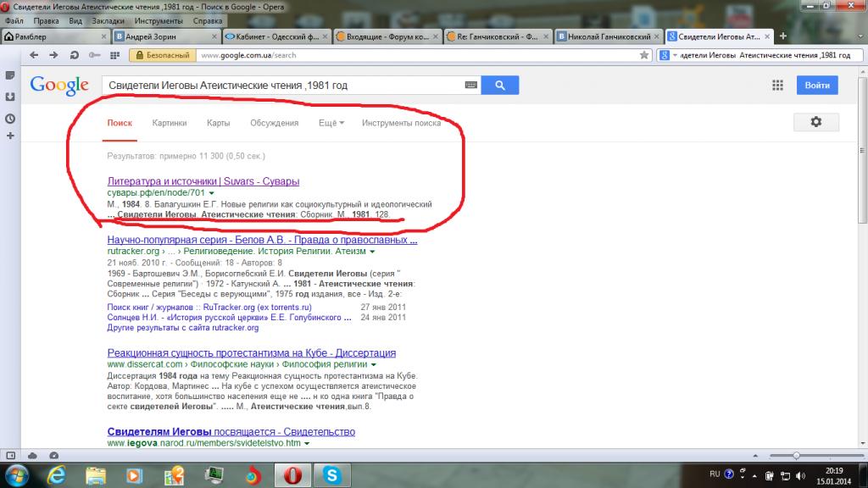Expand the Ещё dropdown in search filters
This screenshot has width=868, height=488.
coord(331,123)
